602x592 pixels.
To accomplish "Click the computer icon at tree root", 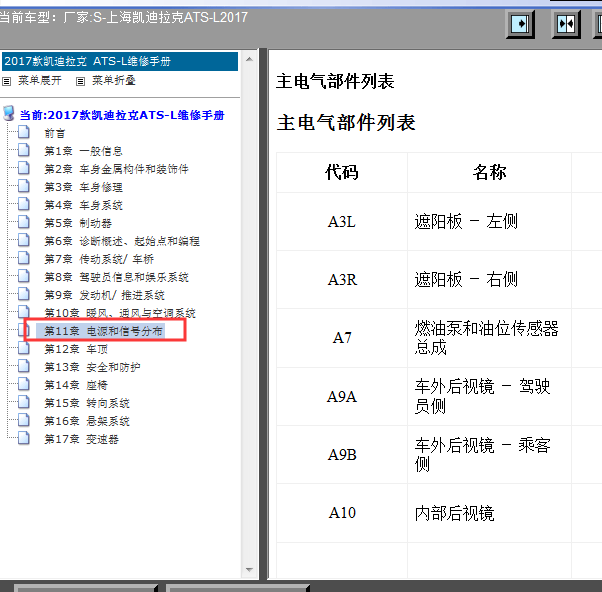I will pos(9,114).
